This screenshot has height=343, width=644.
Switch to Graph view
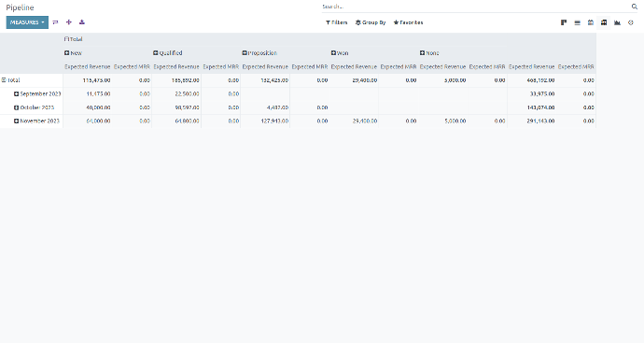coord(617,22)
